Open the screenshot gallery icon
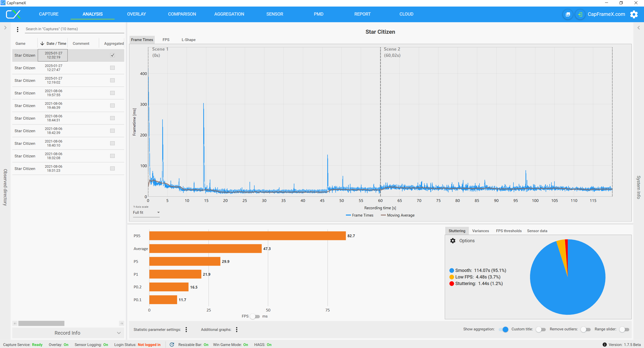644x348 pixels. click(x=568, y=14)
